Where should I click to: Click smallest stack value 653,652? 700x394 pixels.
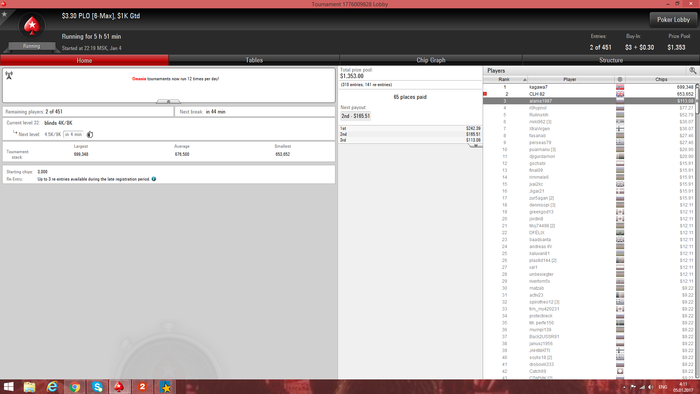click(283, 154)
